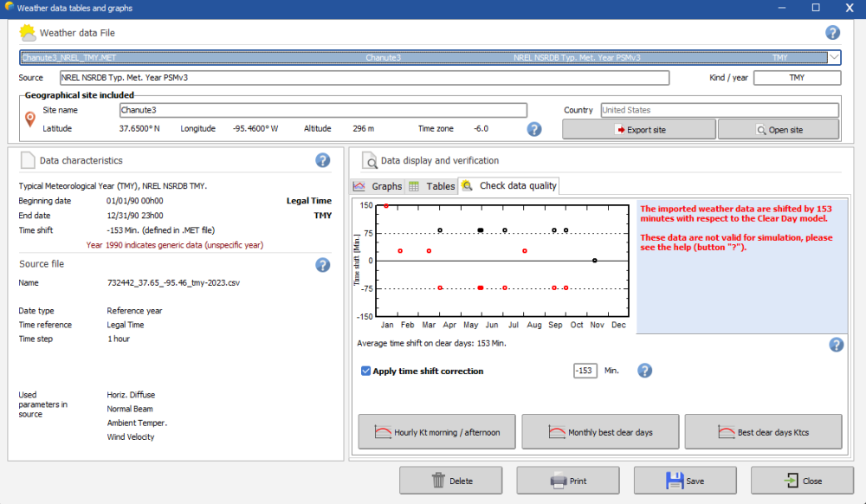Click the Export site button
The image size is (866, 504).
click(x=639, y=130)
